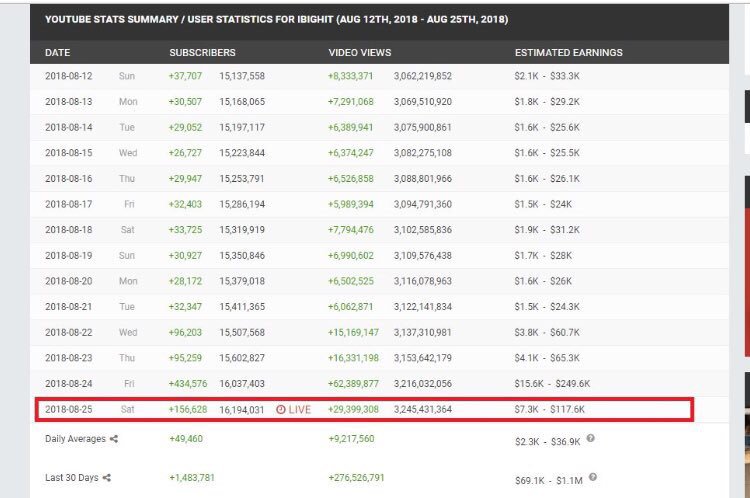Image resolution: width=750 pixels, height=498 pixels.
Task: Select the DATE column header
Action: 57,53
